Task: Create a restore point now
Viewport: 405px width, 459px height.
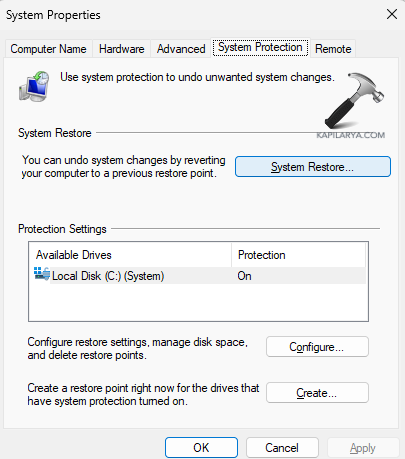Action: click(317, 393)
